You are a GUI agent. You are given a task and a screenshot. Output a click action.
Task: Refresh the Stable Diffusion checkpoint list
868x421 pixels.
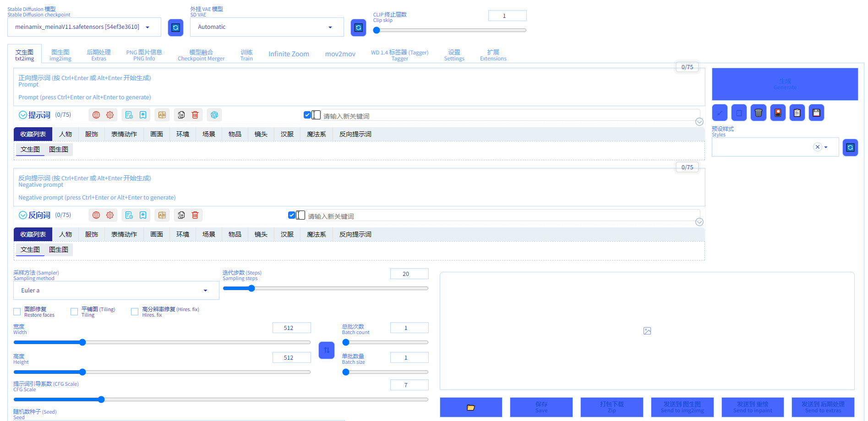pyautogui.click(x=175, y=27)
